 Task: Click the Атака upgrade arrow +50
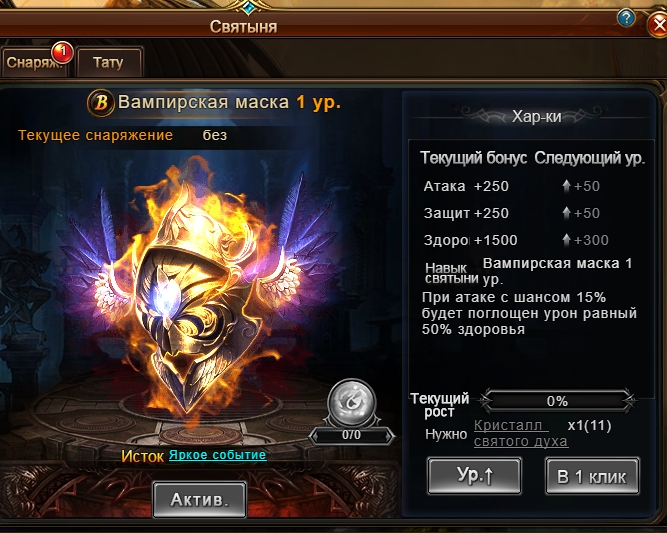(581, 186)
